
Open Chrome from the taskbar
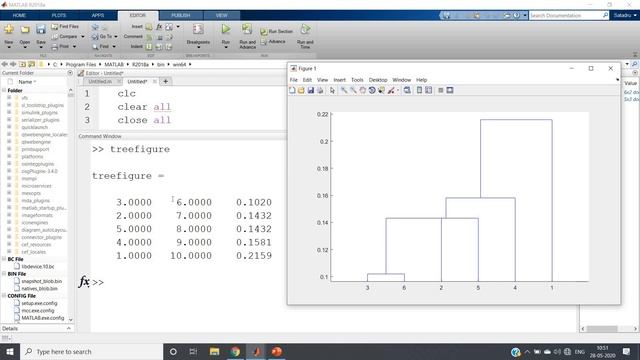[x=236, y=351]
